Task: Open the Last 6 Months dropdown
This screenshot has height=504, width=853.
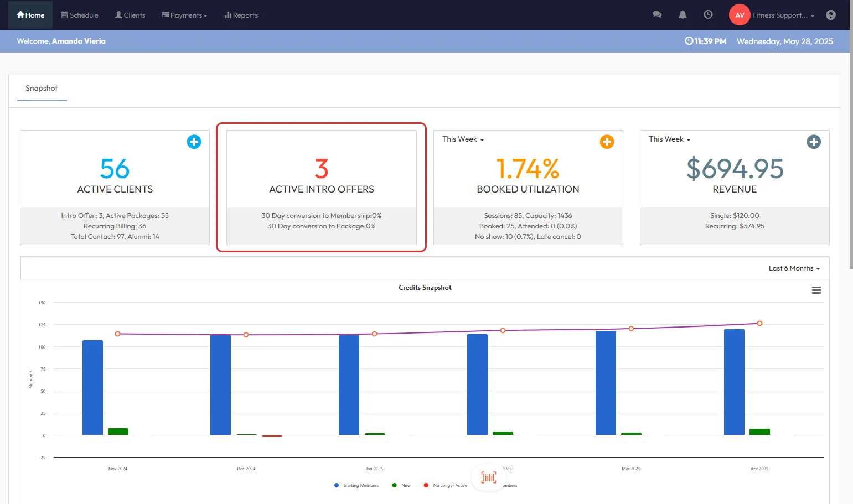Action: pyautogui.click(x=794, y=268)
